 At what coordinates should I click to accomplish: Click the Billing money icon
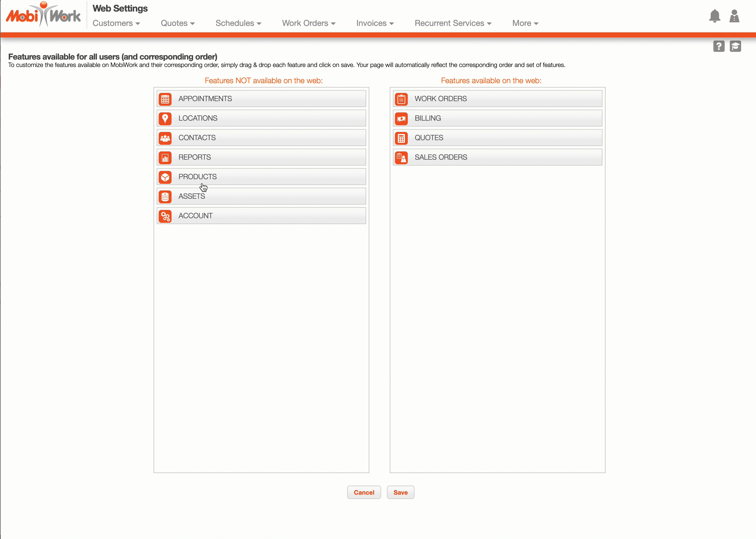pos(401,119)
